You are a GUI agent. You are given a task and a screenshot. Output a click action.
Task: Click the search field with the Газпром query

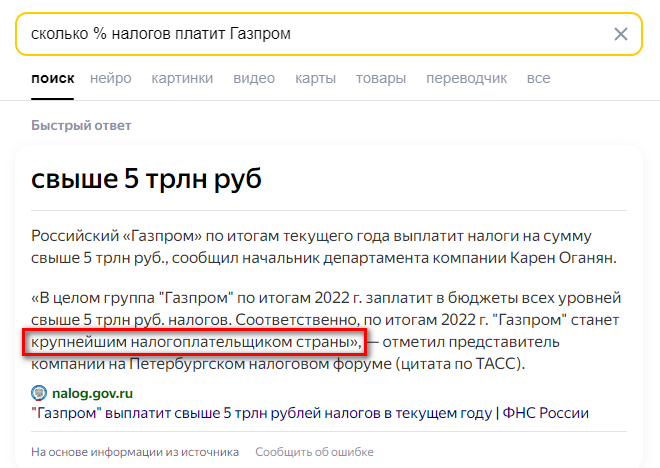pyautogui.click(x=329, y=34)
